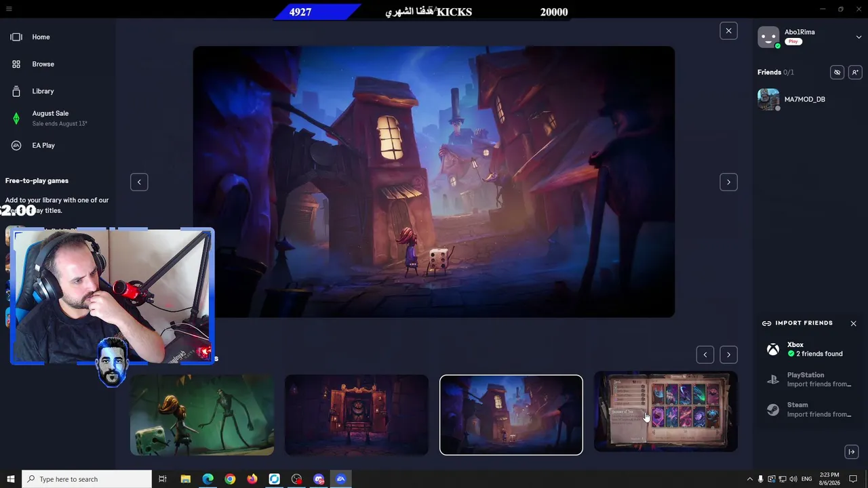Click the PlayStation logo icon
Image resolution: width=868 pixels, height=488 pixels.
pos(772,380)
